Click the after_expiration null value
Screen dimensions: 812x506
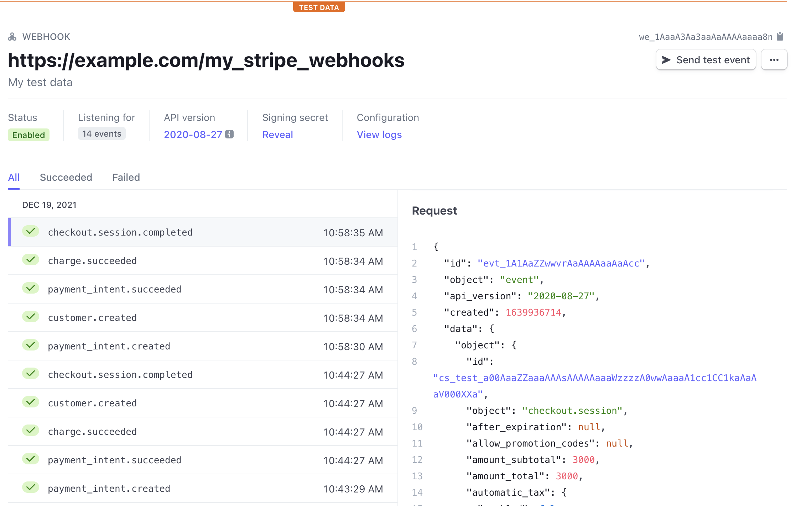tap(589, 427)
